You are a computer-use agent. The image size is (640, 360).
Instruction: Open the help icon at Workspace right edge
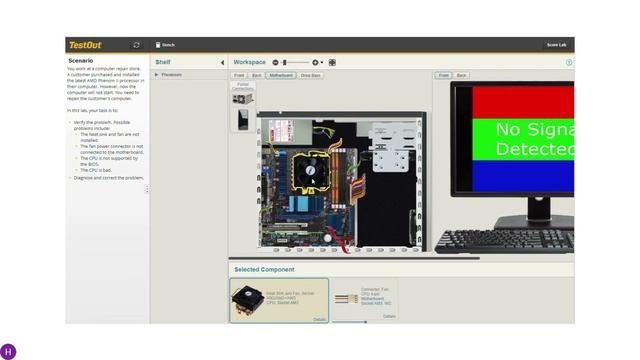pyautogui.click(x=569, y=62)
